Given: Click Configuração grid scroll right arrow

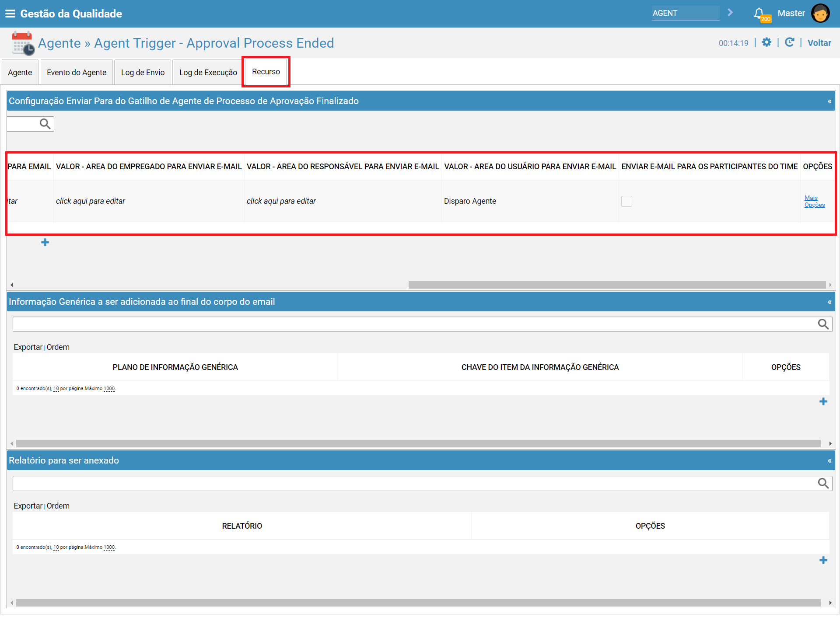Looking at the screenshot, I should 830,285.
